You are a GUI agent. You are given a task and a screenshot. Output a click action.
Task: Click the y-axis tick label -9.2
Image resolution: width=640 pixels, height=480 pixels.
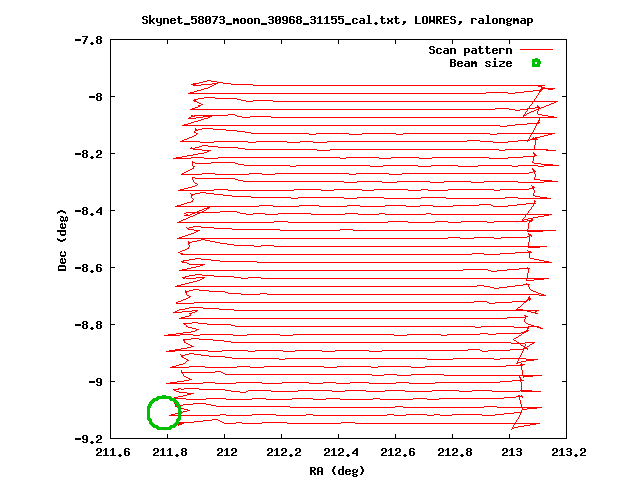point(88,439)
